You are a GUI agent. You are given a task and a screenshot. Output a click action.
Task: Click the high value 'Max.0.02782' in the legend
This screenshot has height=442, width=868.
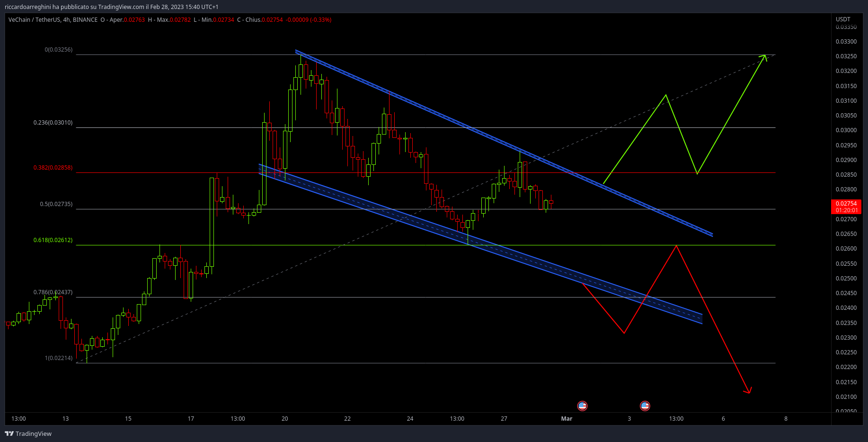(174, 20)
